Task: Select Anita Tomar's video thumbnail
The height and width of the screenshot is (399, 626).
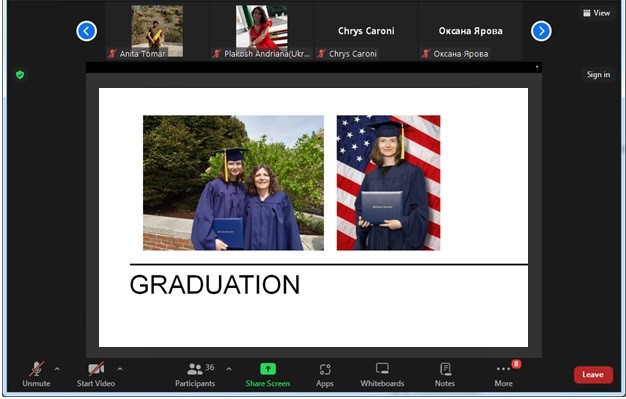Action: [157, 31]
